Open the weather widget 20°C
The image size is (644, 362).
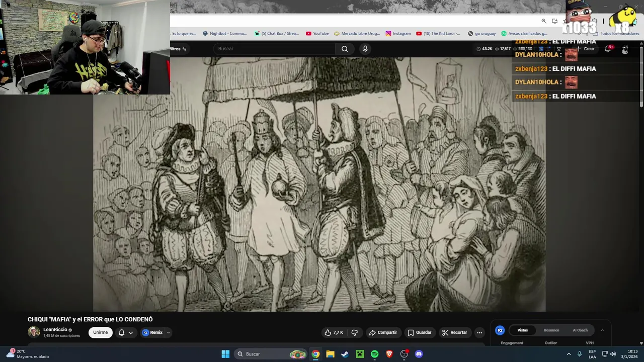(x=28, y=354)
